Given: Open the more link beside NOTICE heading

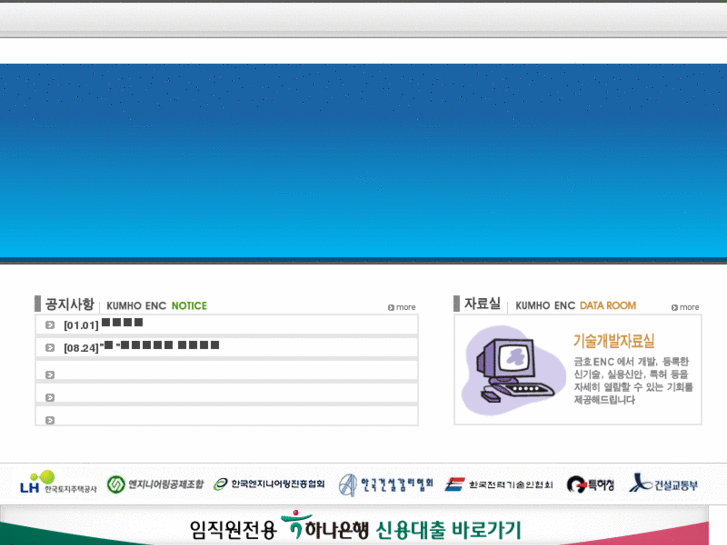Looking at the screenshot, I should [x=402, y=307].
